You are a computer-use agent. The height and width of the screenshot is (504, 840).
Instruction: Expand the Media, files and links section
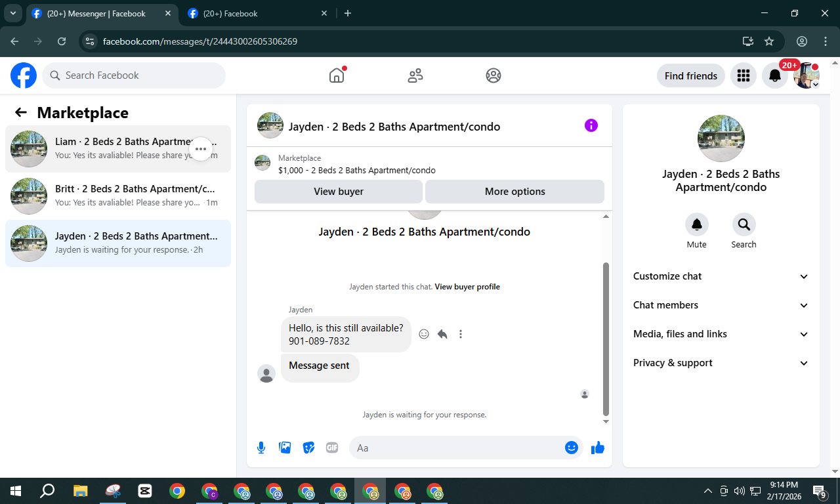coord(721,334)
